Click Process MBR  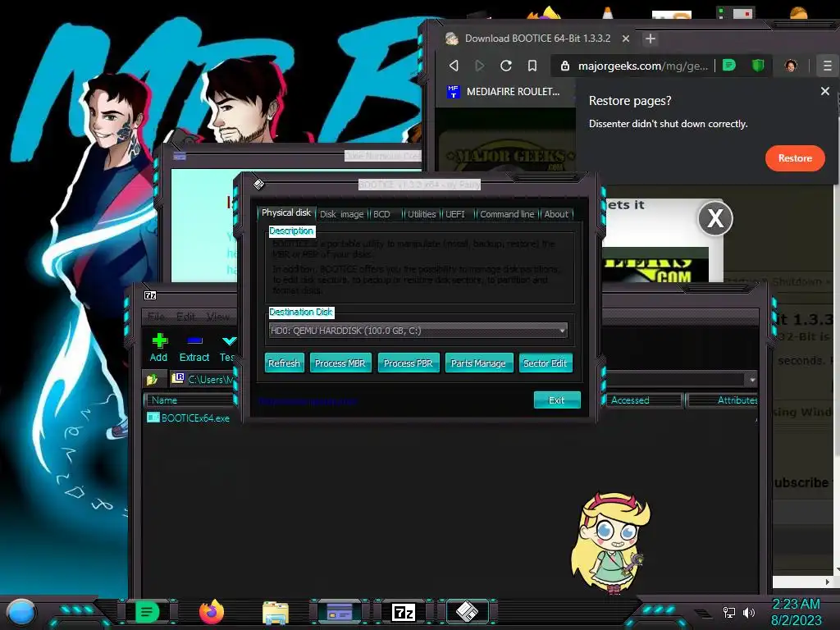coord(340,363)
